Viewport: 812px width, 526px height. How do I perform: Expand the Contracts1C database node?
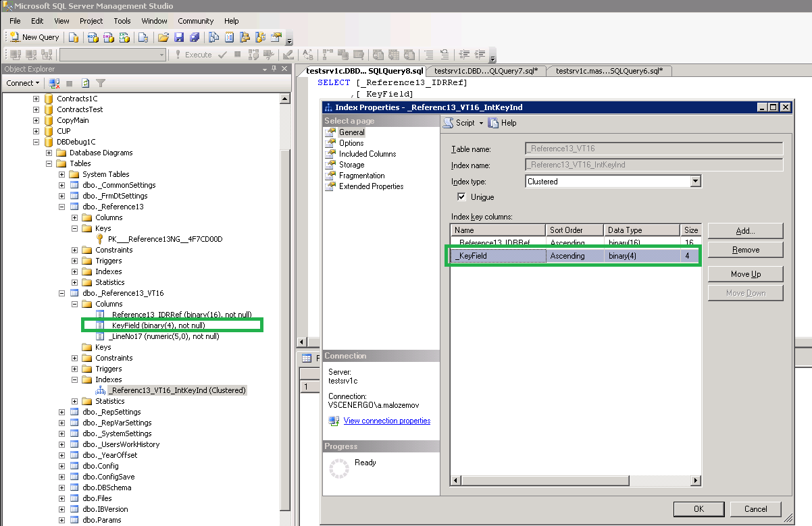[x=36, y=99]
